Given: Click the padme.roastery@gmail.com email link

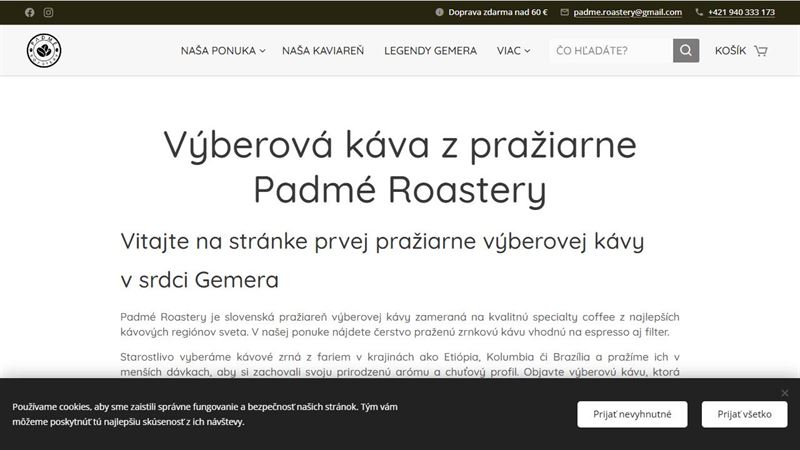Looking at the screenshot, I should 628,12.
